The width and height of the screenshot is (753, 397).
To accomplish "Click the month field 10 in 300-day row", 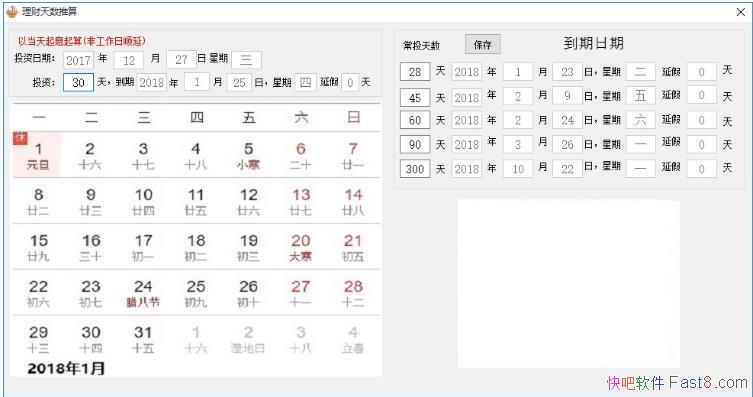I will click(518, 169).
